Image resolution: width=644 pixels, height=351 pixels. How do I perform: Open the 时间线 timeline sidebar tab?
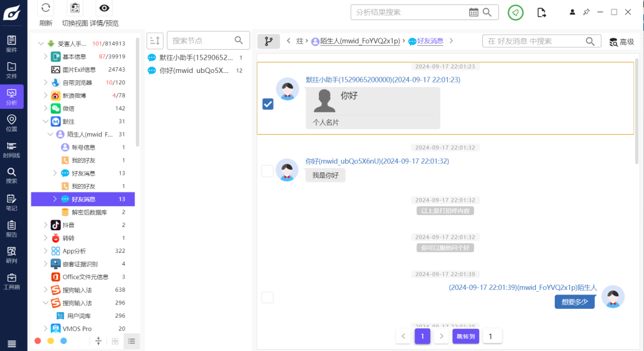pos(11,150)
